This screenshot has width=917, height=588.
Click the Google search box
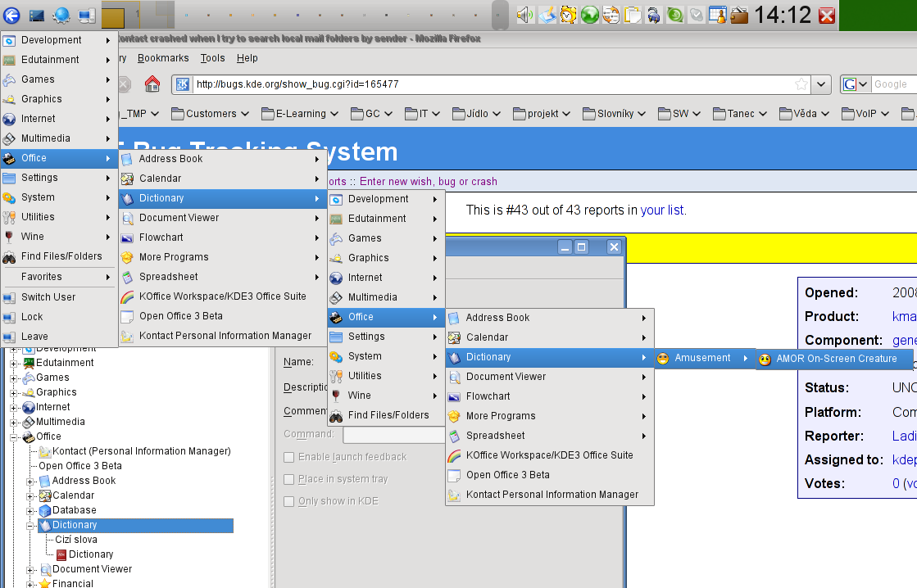coord(893,84)
